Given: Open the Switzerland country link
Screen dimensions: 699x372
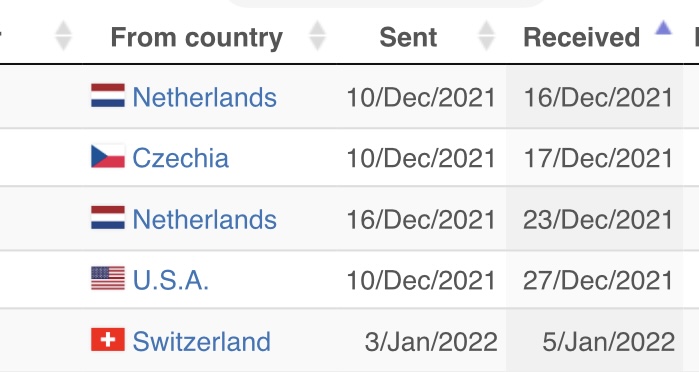Looking at the screenshot, I should (x=201, y=341).
